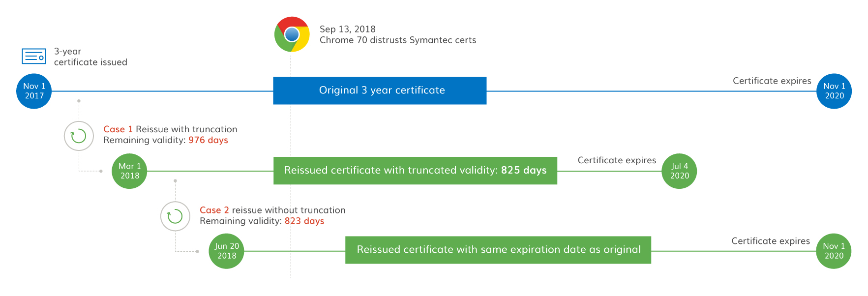868x296 pixels.
Task: Select the Mar 1 2018 reissue marker
Action: coord(129,171)
